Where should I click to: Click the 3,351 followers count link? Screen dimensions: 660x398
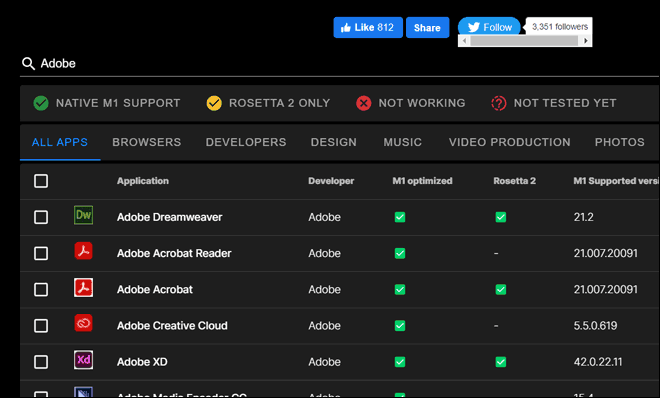[559, 27]
